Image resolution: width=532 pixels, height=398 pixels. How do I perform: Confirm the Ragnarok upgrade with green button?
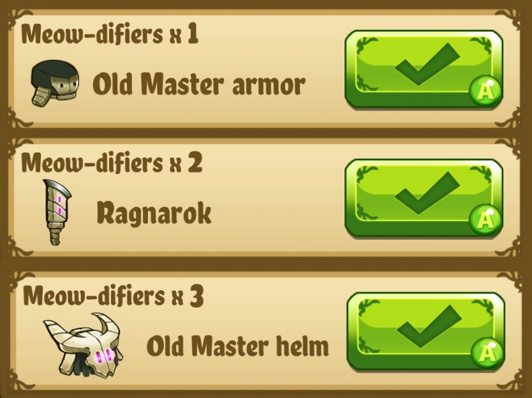tap(424, 198)
